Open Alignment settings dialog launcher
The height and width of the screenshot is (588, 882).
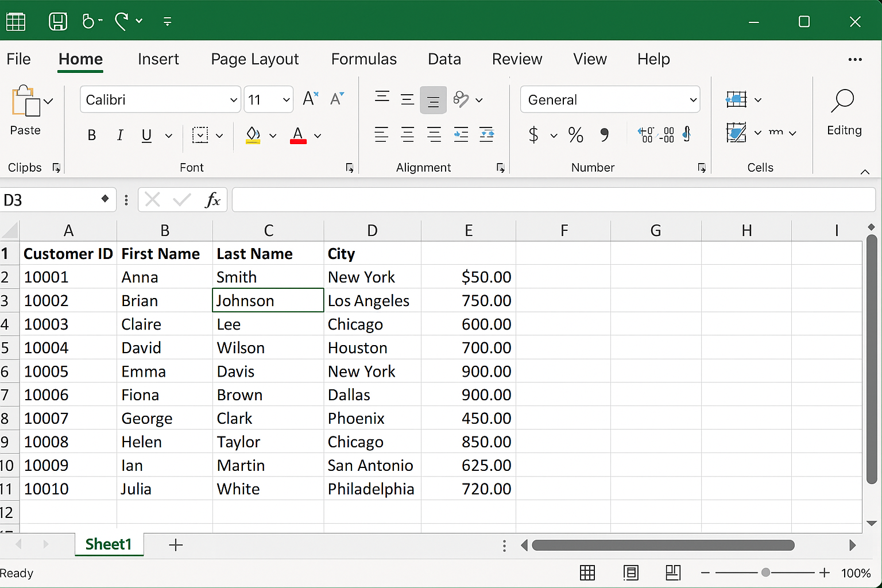point(500,168)
